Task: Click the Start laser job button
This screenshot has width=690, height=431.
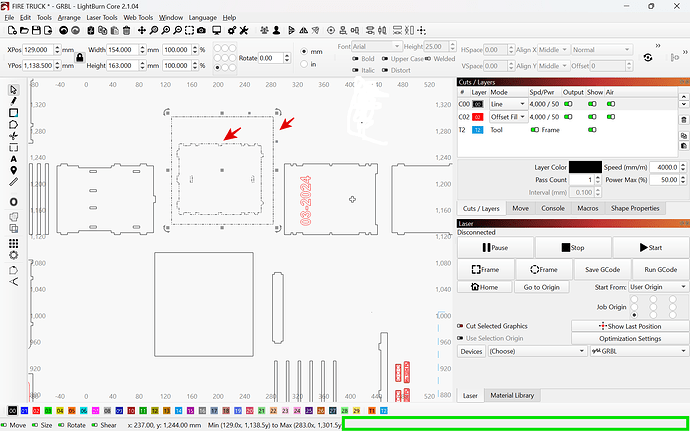Action: pyautogui.click(x=651, y=247)
